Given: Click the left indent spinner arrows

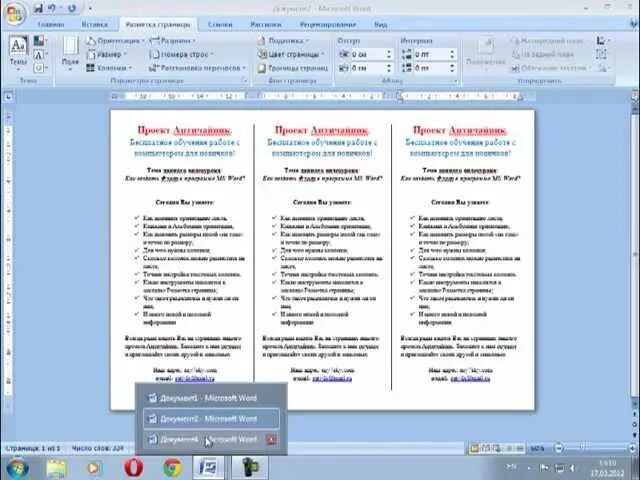Looking at the screenshot, I should 389,54.
